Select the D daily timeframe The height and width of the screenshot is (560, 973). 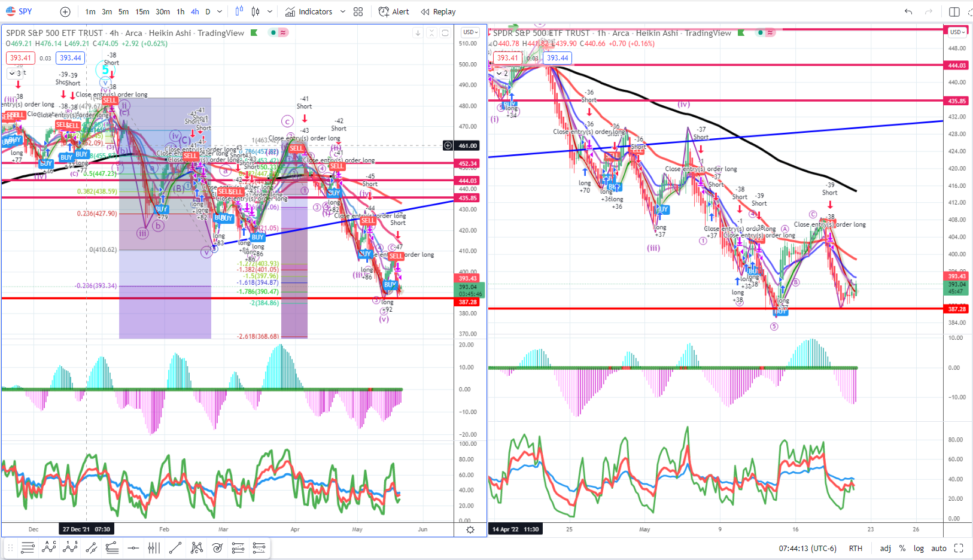point(208,12)
